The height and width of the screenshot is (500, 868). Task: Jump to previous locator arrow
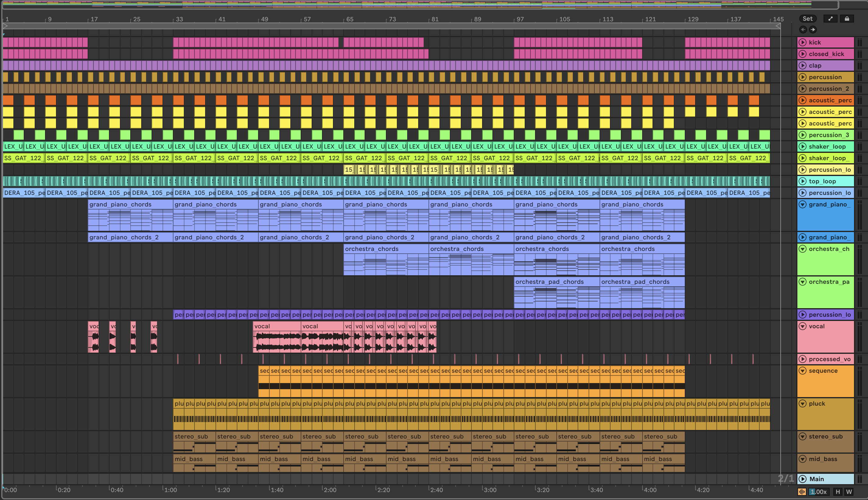click(803, 30)
